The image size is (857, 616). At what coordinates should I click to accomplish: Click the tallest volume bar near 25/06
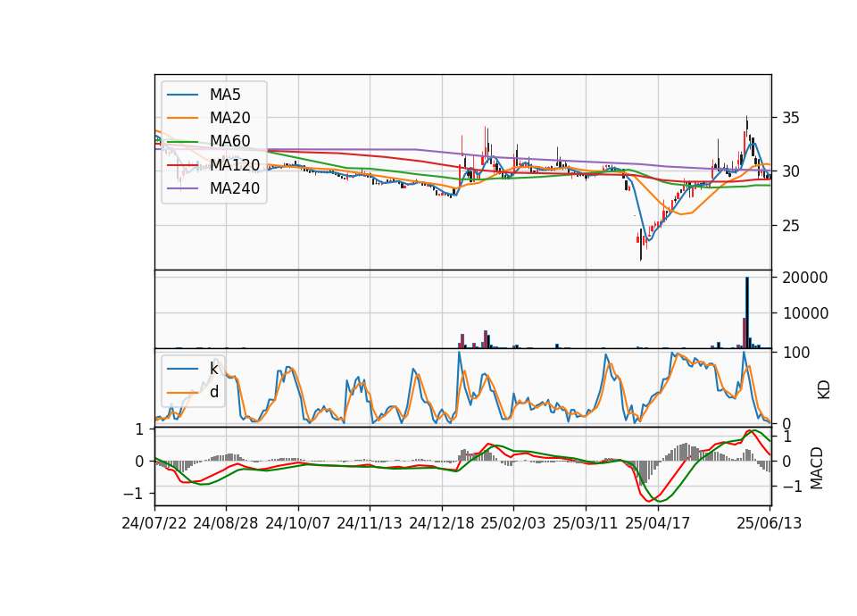(x=747, y=312)
